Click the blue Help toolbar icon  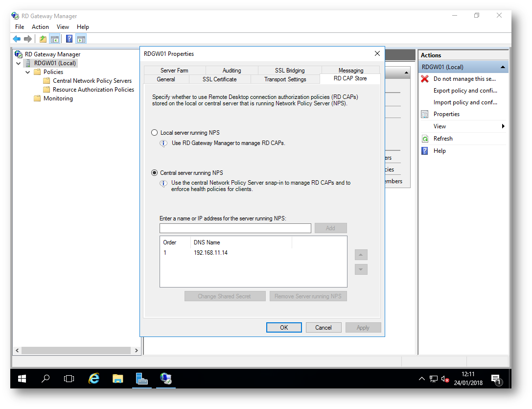coord(69,39)
